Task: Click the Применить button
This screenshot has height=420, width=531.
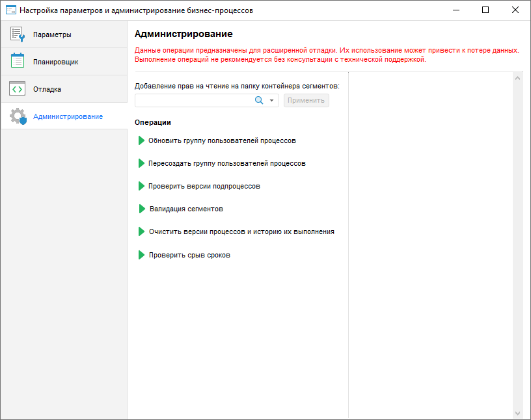Action: pos(306,101)
